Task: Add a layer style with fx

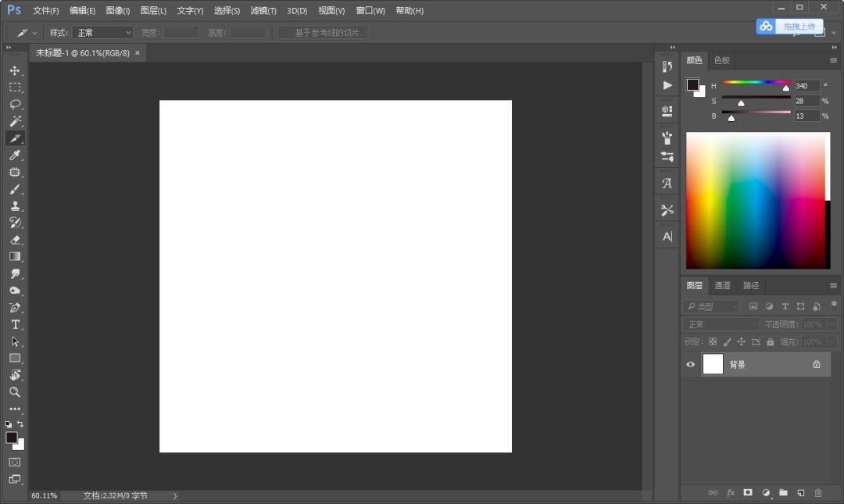Action: coord(731,493)
